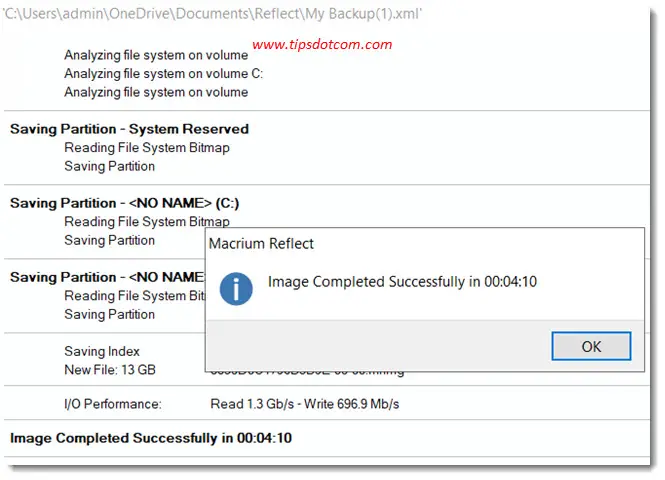Select the 'My Backup(1).xml' file path text
Screen dimensions: 665x480
pyautogui.click(x=212, y=14)
